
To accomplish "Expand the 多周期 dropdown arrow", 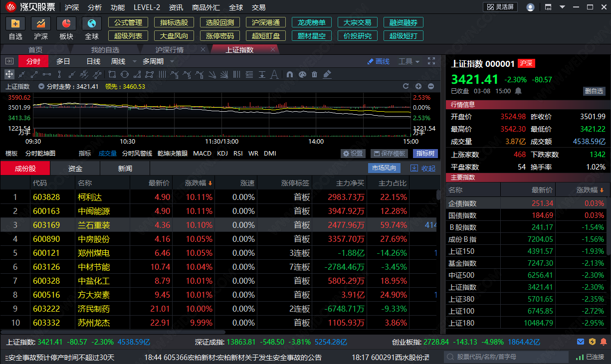I will 172,61.
